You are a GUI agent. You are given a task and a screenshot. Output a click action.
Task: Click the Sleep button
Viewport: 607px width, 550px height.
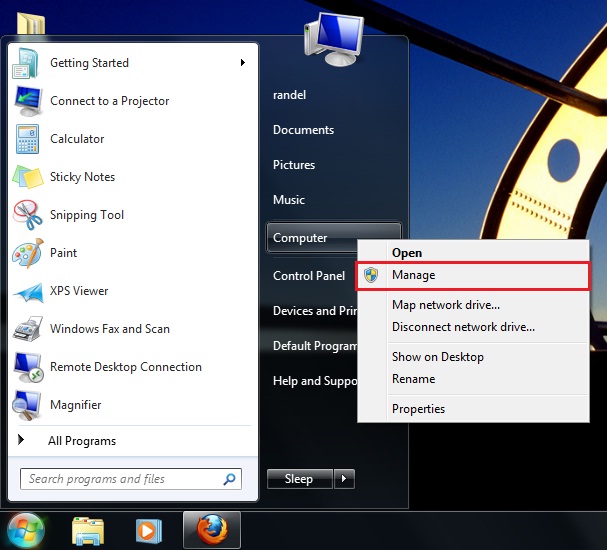pyautogui.click(x=300, y=479)
